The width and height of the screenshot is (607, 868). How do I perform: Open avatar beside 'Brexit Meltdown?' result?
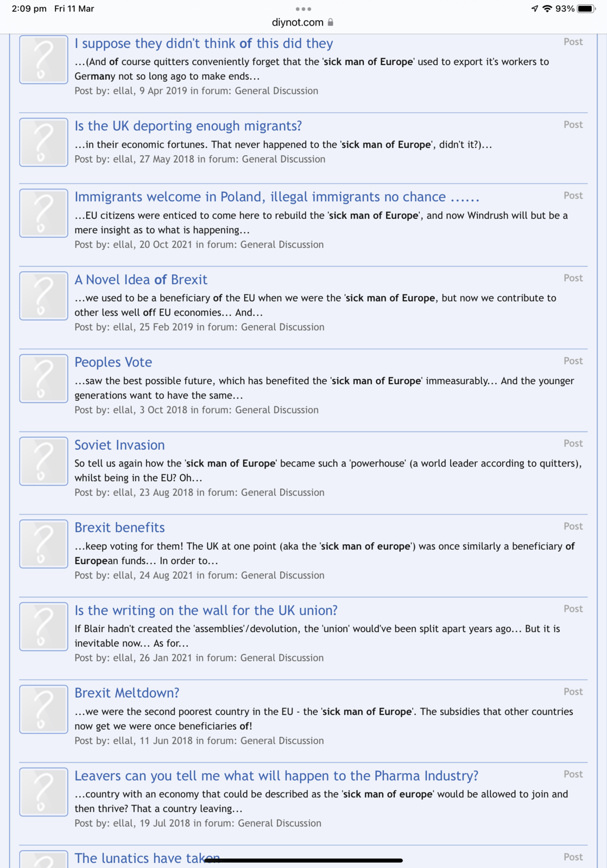click(x=43, y=709)
